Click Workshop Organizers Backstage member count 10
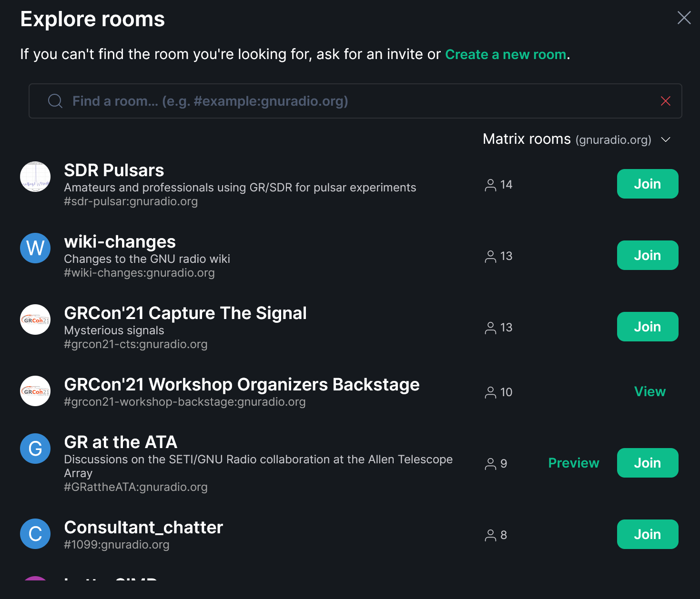 tap(498, 392)
